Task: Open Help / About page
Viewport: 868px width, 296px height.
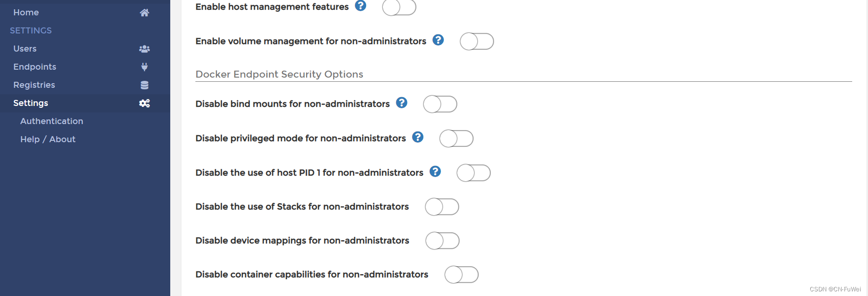Action: coord(48,139)
